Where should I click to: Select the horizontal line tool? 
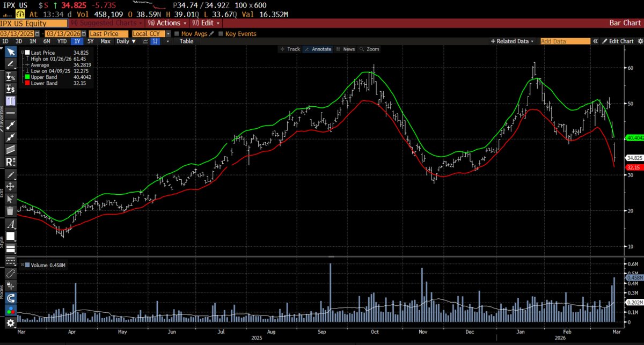click(11, 113)
